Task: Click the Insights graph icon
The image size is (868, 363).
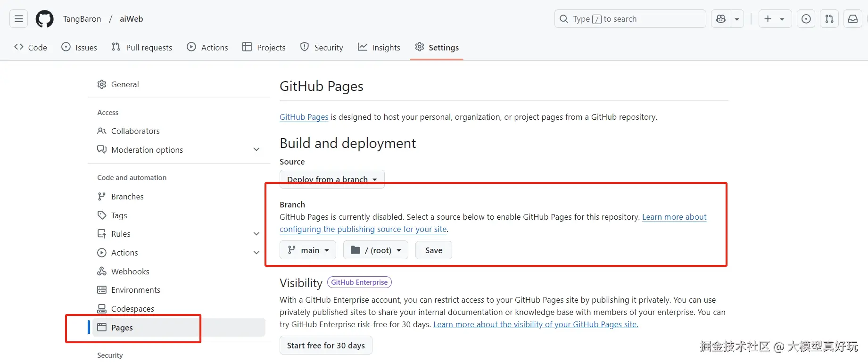Action: (363, 47)
